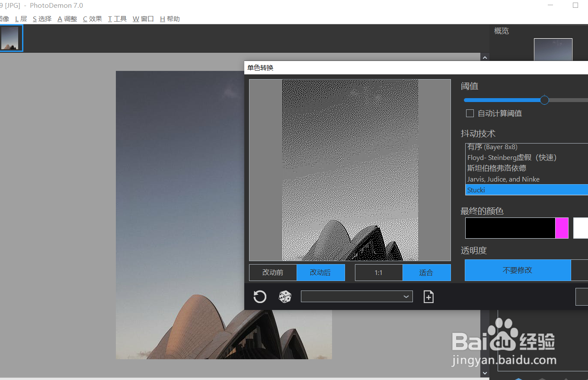Select Floyd- Steinberg虚假（快速）option
Screen dimensions: 588x380
[527, 157]
